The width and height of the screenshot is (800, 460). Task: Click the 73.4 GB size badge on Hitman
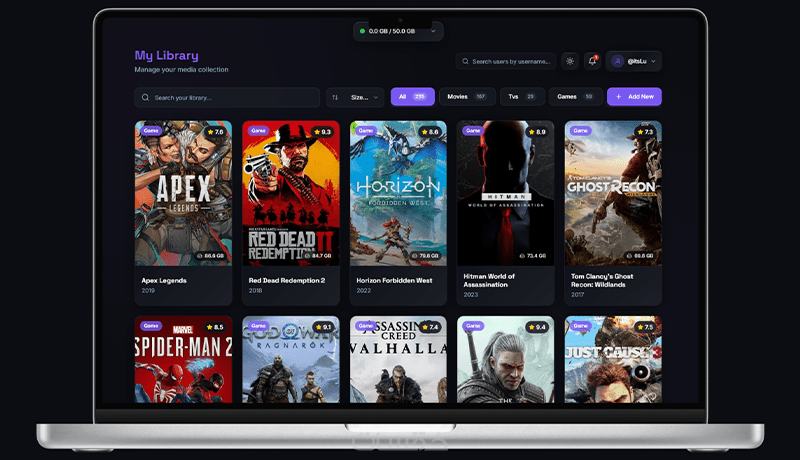(x=533, y=255)
